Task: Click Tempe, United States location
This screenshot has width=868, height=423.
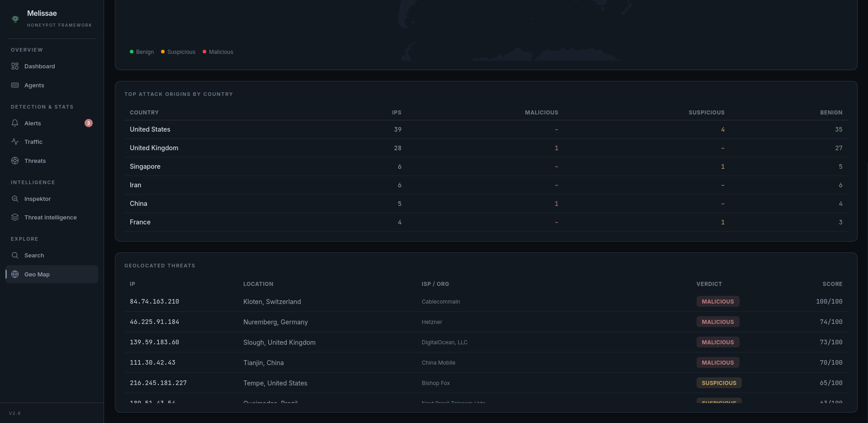Action: tap(275, 383)
